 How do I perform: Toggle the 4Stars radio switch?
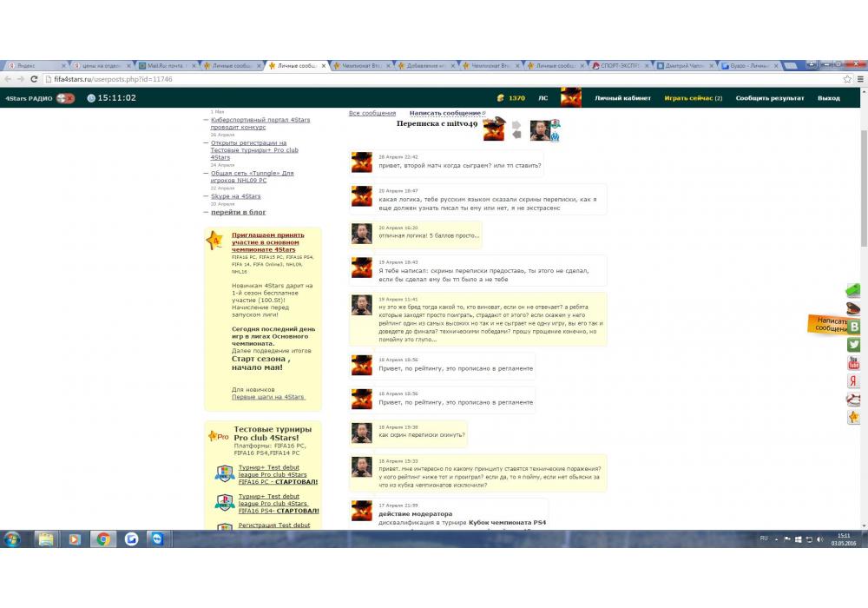[x=66, y=98]
